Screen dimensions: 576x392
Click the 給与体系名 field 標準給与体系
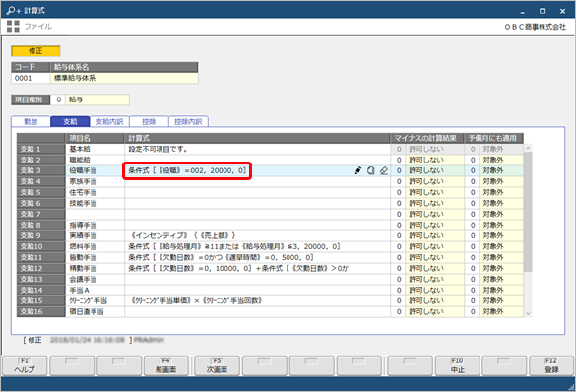click(124, 78)
